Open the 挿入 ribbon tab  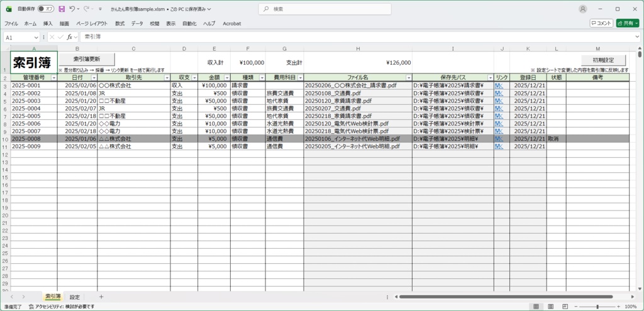click(48, 24)
